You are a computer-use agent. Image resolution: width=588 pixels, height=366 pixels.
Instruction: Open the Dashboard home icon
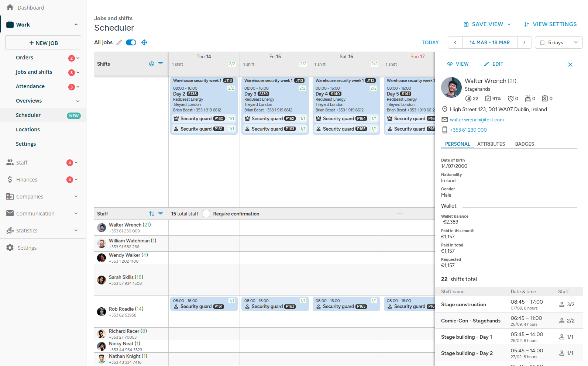[x=10, y=7]
